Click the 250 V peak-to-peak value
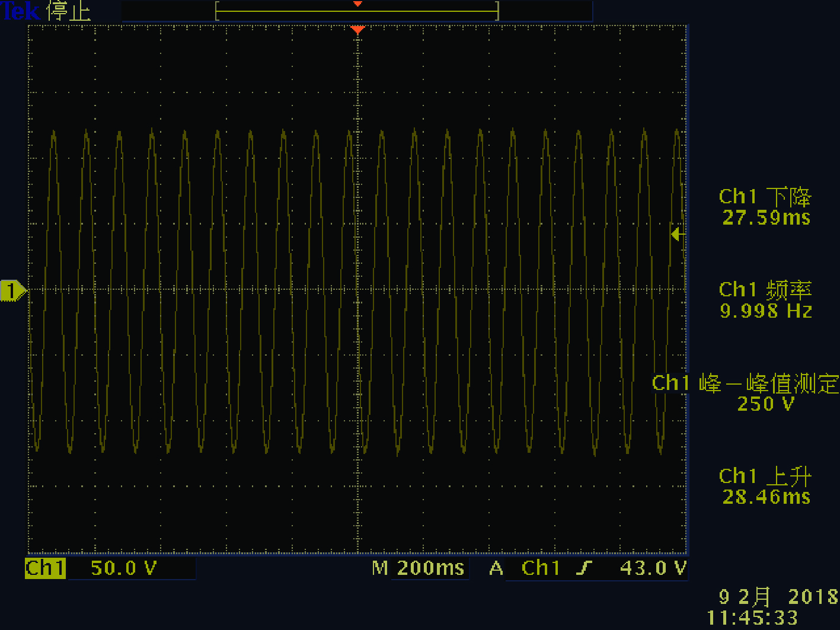The height and width of the screenshot is (630, 840). (x=765, y=404)
